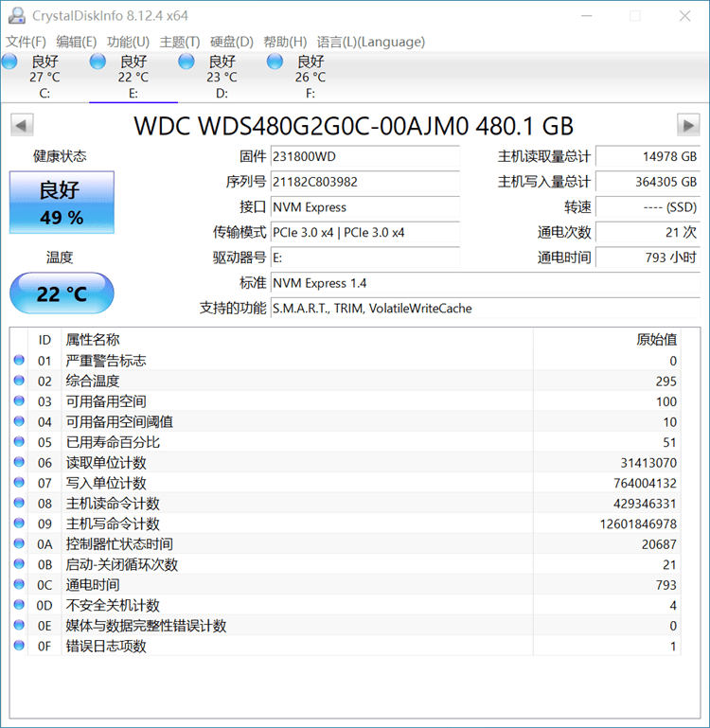Screen dimensions: 710x728
Task: Click the supported features field S.M.A.R.T., TRIM
Action: coord(486,309)
